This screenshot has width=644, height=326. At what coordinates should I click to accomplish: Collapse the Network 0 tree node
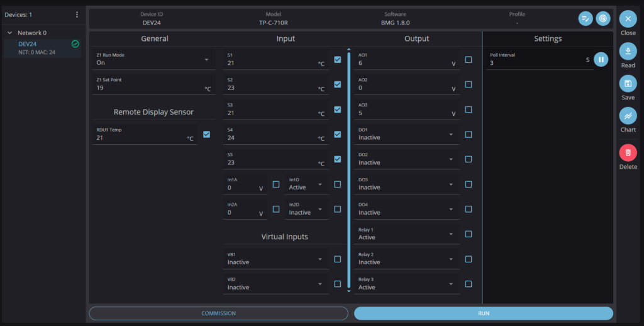tap(10, 33)
